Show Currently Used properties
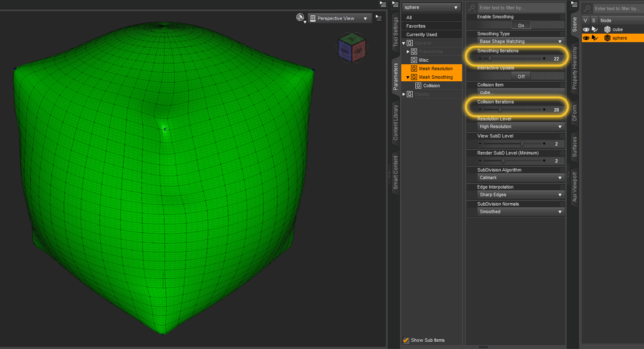This screenshot has width=644, height=349. (x=431, y=34)
